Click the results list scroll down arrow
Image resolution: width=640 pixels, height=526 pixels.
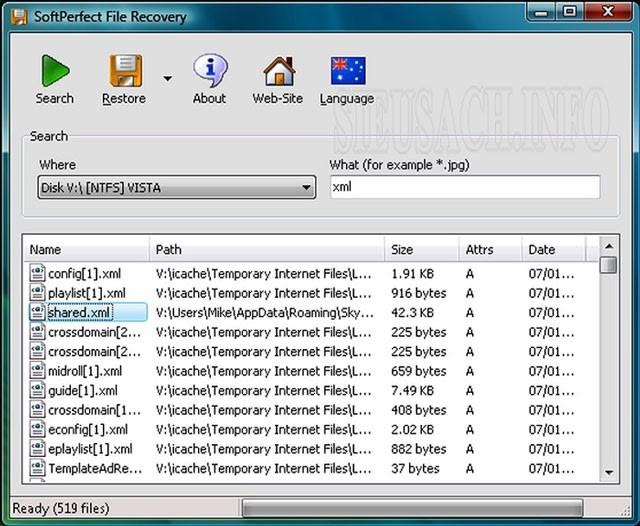click(x=609, y=473)
